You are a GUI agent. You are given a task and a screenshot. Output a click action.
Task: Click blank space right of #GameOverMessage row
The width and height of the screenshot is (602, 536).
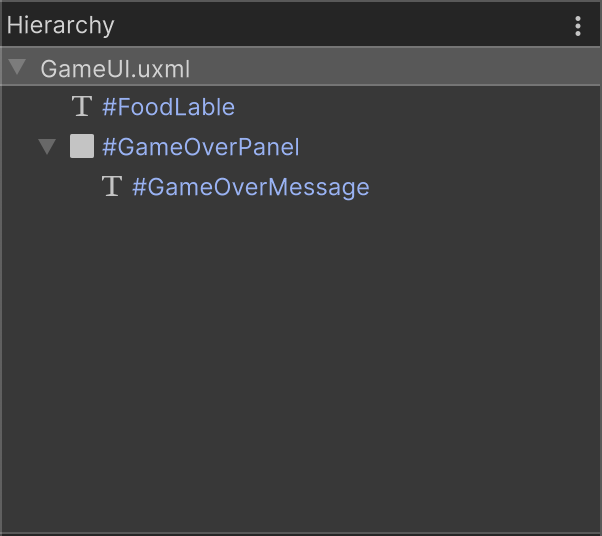click(480, 187)
